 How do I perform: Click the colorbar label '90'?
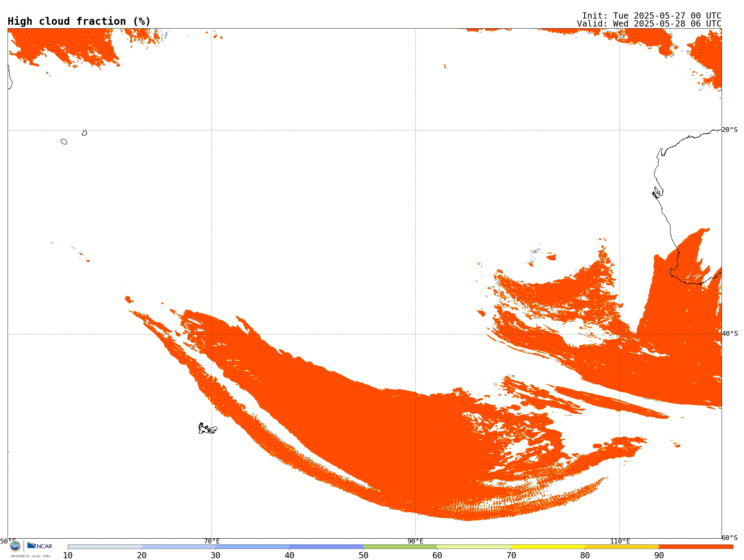659,556
